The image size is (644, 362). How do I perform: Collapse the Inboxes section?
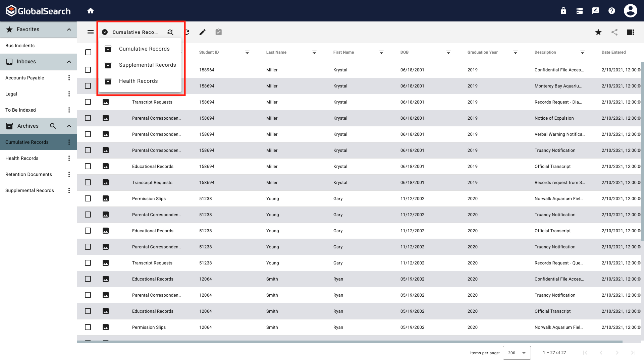(x=69, y=61)
